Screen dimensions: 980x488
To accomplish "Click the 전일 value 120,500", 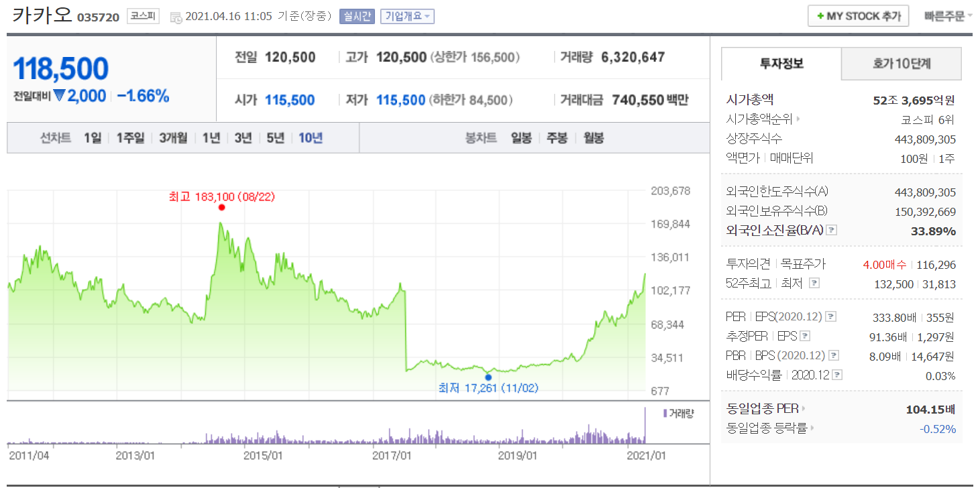I will 290,57.
